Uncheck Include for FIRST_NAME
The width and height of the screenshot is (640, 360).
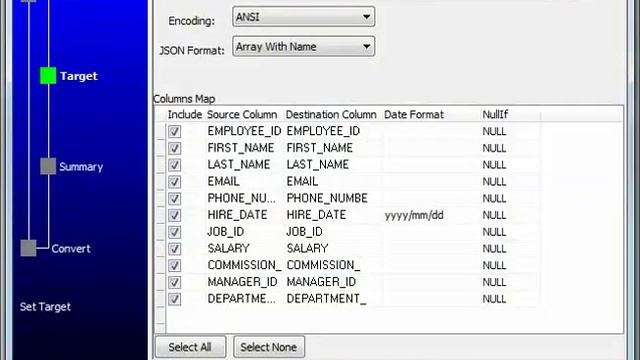(x=174, y=148)
